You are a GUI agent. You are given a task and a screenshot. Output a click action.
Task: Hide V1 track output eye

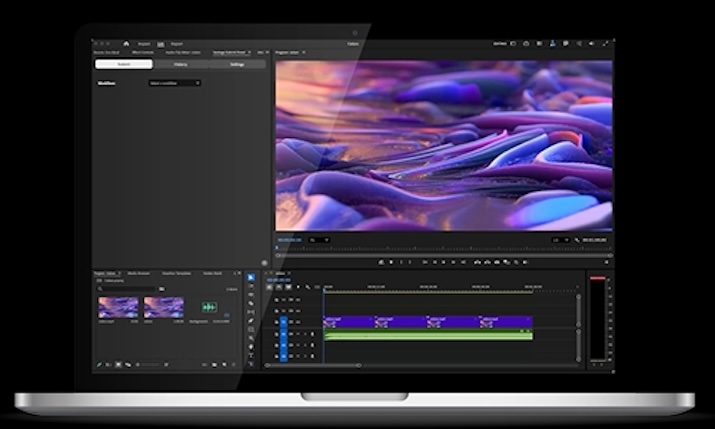point(298,322)
